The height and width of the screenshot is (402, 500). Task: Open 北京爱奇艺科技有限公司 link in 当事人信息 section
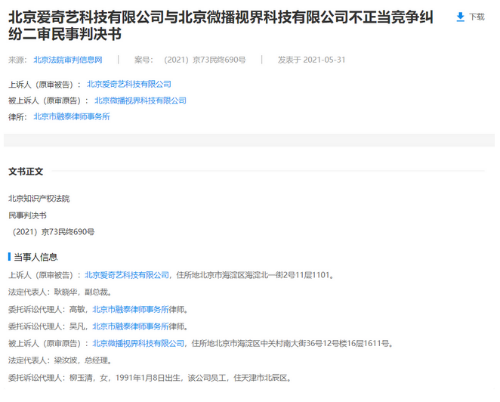pos(127,275)
